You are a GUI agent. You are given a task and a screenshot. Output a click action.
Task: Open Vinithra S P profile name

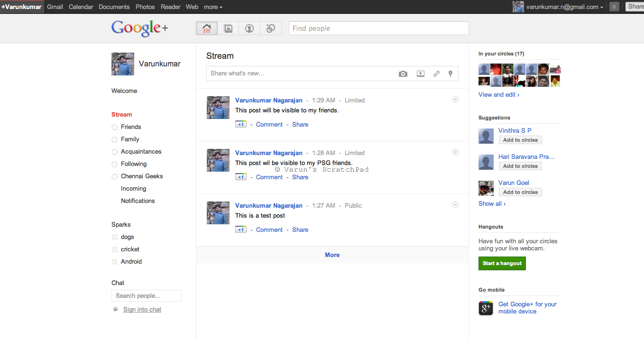point(515,130)
